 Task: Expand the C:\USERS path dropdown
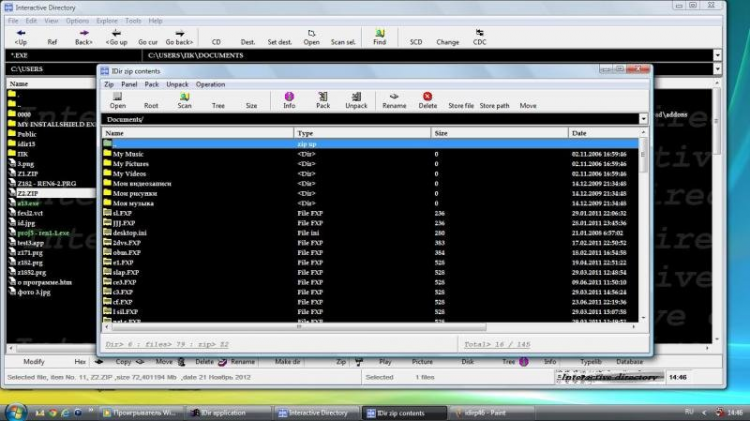click(x=717, y=69)
